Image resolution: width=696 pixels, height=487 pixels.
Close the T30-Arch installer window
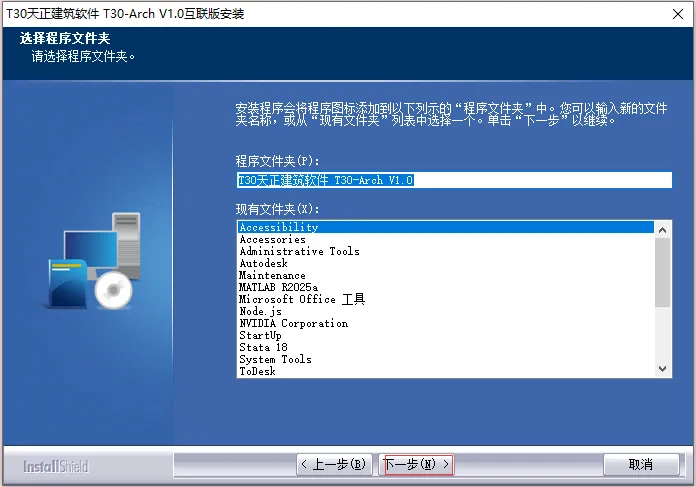[678, 14]
